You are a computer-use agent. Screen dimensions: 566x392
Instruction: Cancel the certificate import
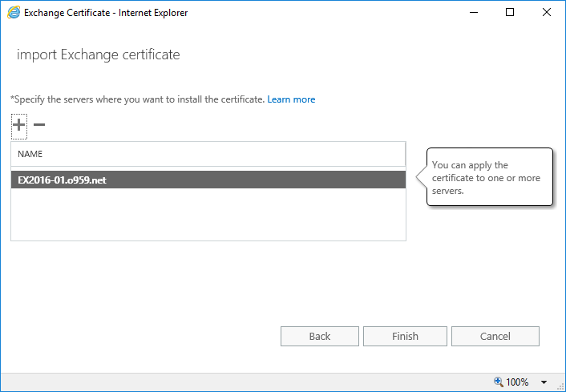(x=495, y=337)
